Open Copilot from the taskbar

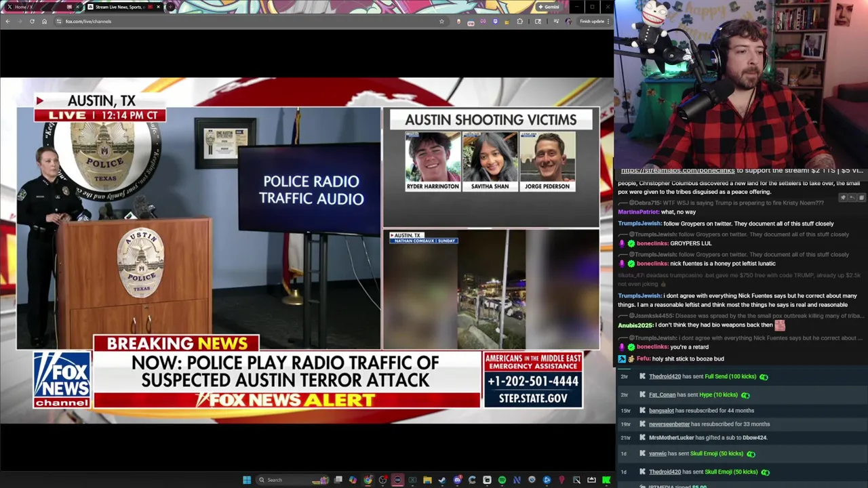pos(353,480)
